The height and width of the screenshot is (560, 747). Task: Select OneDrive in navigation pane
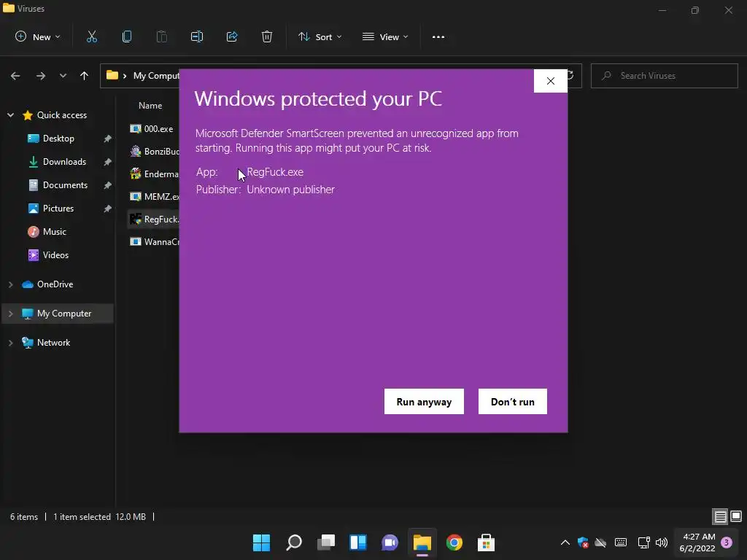click(x=55, y=284)
